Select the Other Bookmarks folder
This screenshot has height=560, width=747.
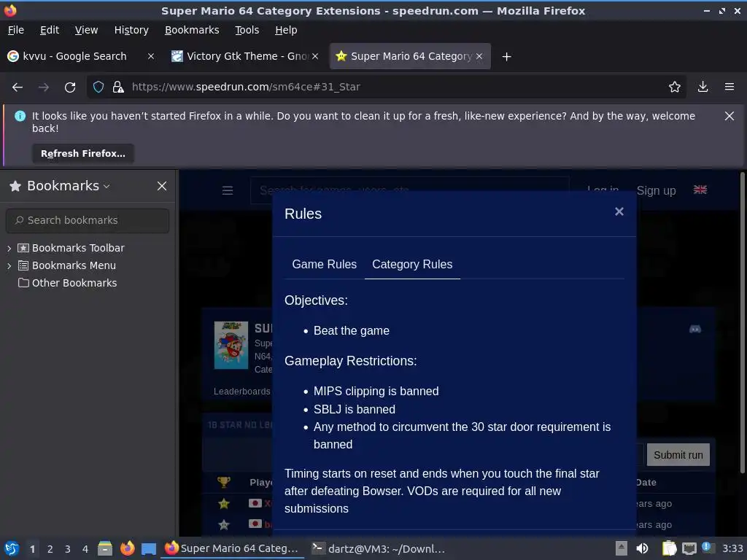[x=67, y=283]
